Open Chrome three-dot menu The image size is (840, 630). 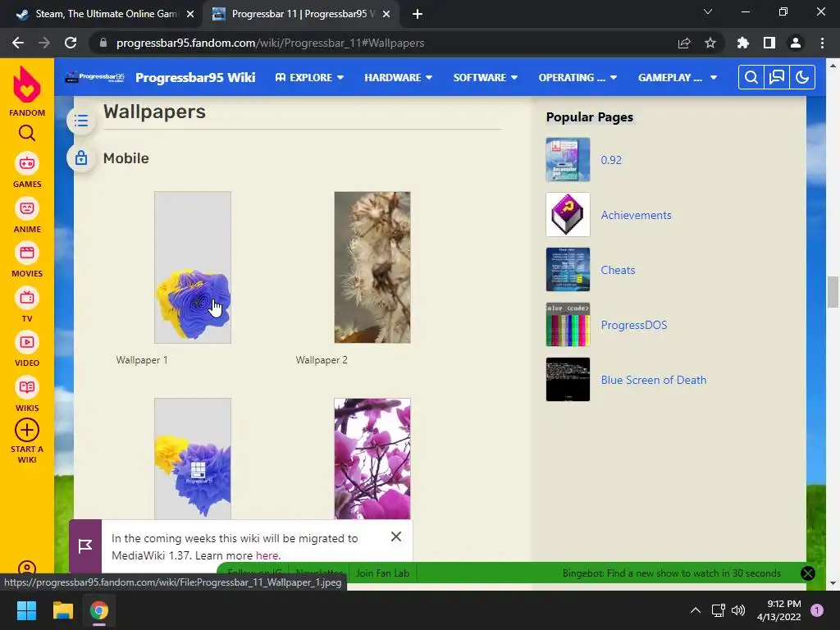[x=822, y=43]
